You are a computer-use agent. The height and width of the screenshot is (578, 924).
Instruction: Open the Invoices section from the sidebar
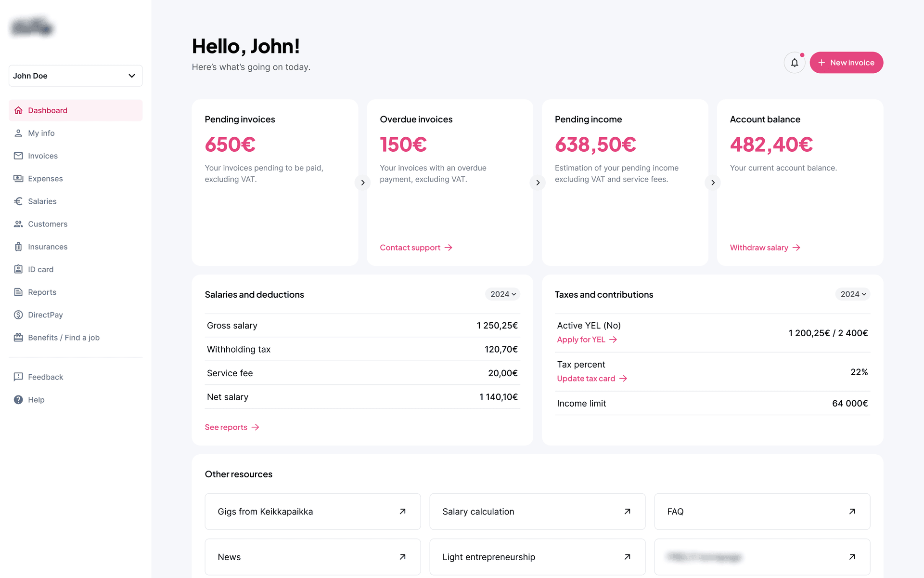coord(42,156)
